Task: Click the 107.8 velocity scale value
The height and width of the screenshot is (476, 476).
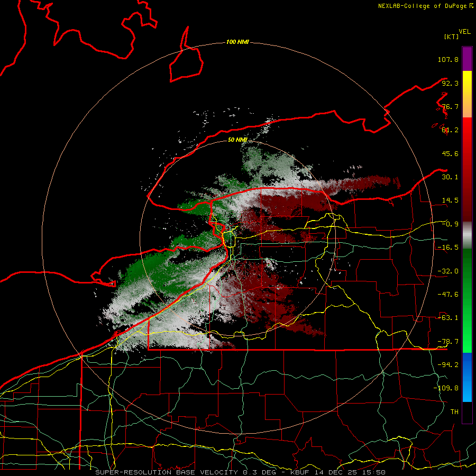Action: 448,59
